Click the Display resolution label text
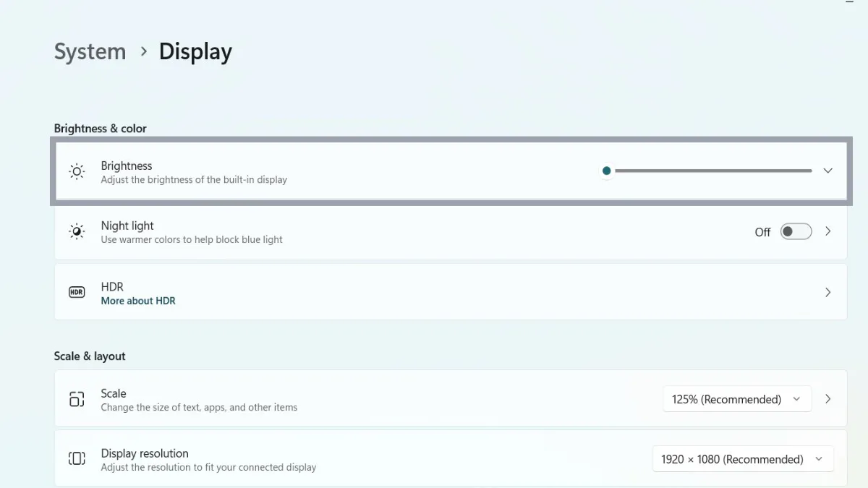The width and height of the screenshot is (868, 488). [x=145, y=453]
